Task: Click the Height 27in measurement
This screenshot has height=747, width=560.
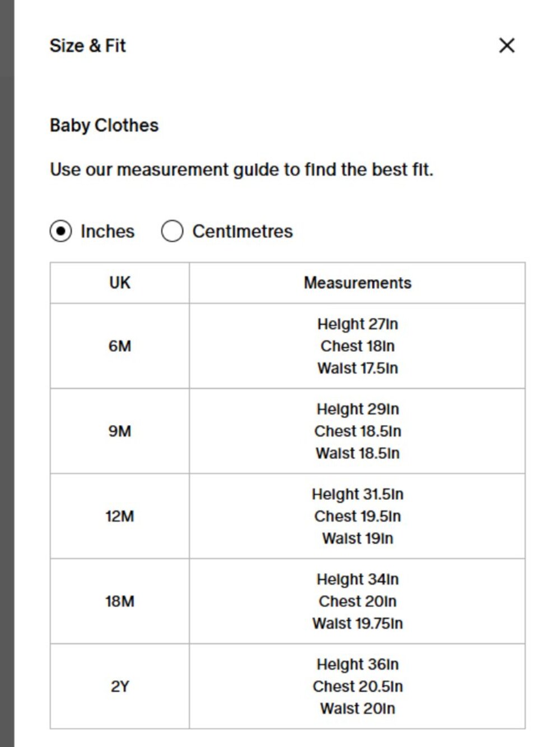Action: pyautogui.click(x=357, y=324)
